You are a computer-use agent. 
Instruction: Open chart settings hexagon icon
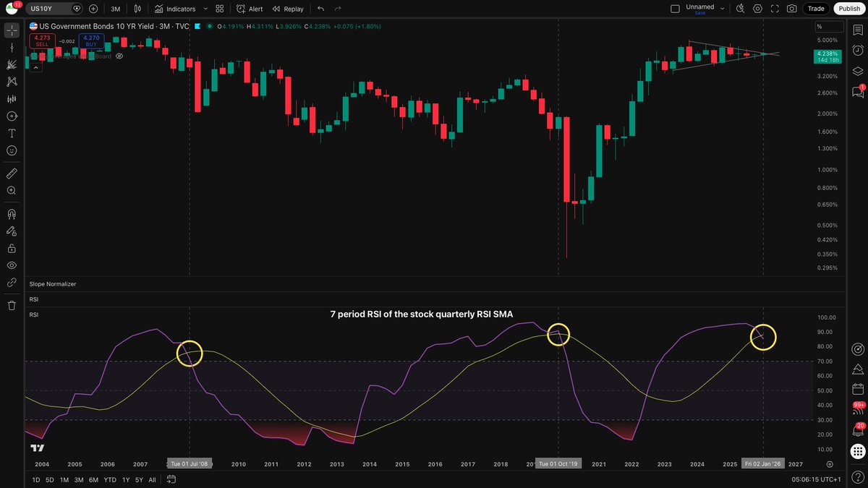[x=757, y=9]
